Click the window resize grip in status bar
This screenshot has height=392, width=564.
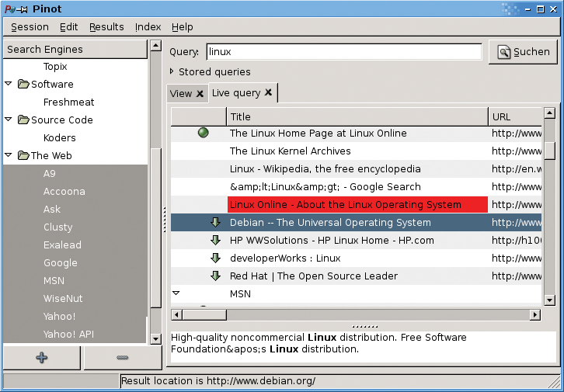coord(555,382)
